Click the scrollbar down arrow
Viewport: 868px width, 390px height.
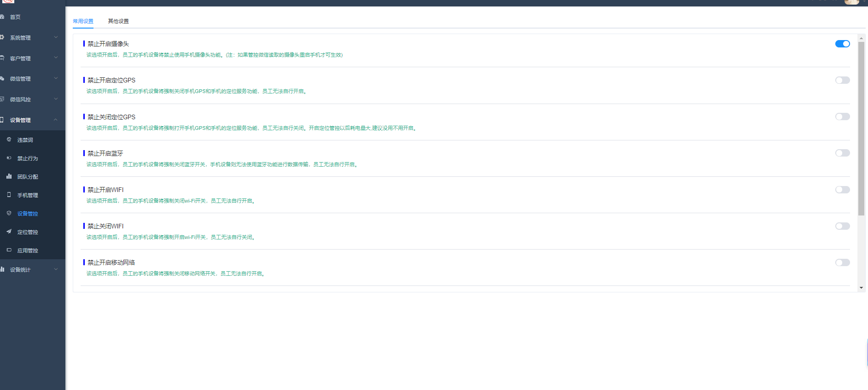click(x=861, y=288)
